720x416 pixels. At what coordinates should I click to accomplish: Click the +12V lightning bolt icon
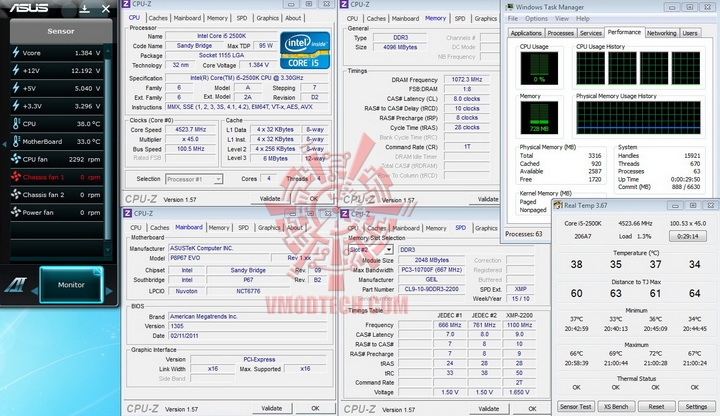[x=16, y=70]
